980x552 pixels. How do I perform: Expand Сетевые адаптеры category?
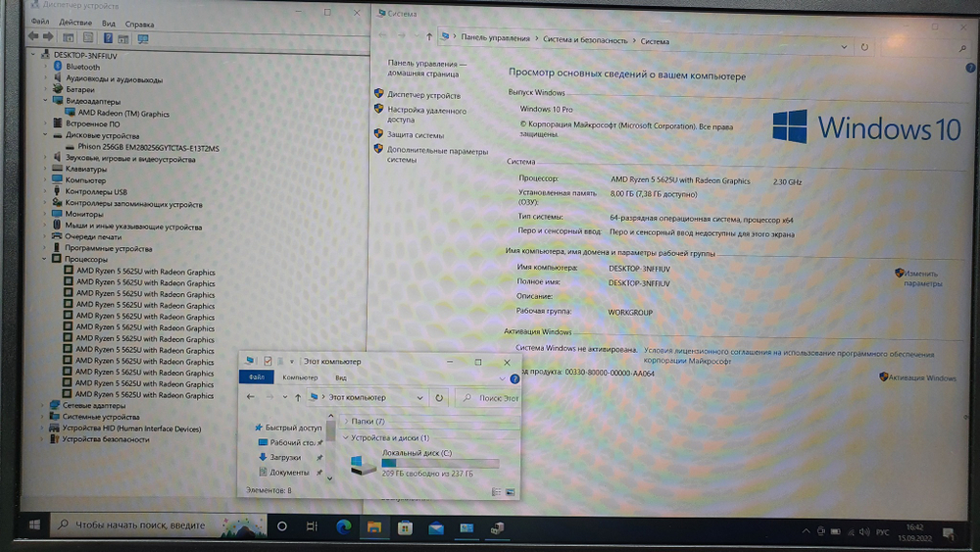pyautogui.click(x=43, y=405)
